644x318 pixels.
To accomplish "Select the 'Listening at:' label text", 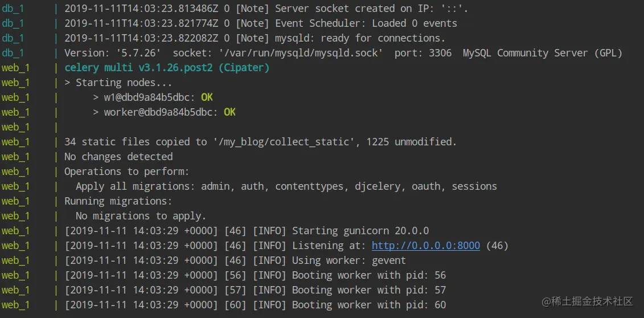I will [329, 246].
